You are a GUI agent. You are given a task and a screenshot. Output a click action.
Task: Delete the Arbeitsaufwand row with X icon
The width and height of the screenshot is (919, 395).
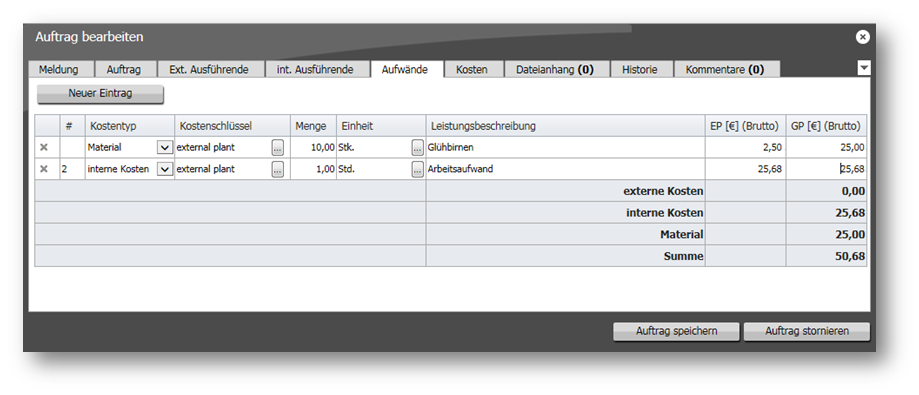43,169
